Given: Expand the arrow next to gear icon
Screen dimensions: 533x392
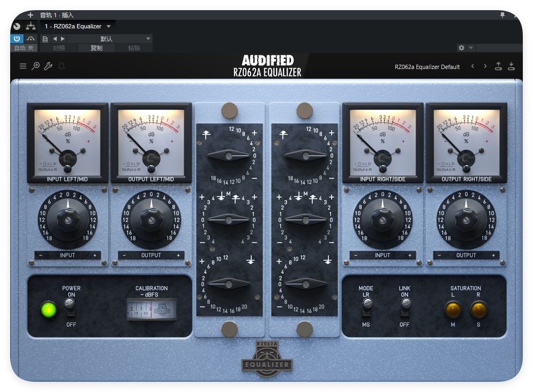Looking at the screenshot, I should (471, 48).
